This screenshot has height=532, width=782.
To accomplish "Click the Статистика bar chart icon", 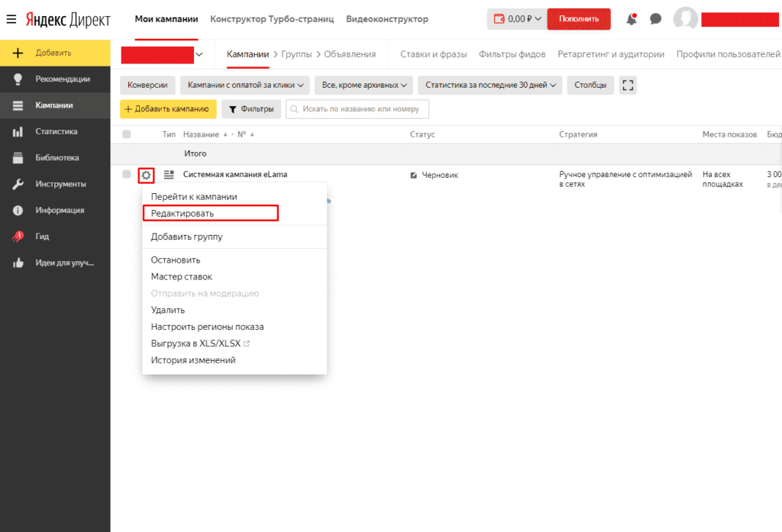I will pos(18,131).
